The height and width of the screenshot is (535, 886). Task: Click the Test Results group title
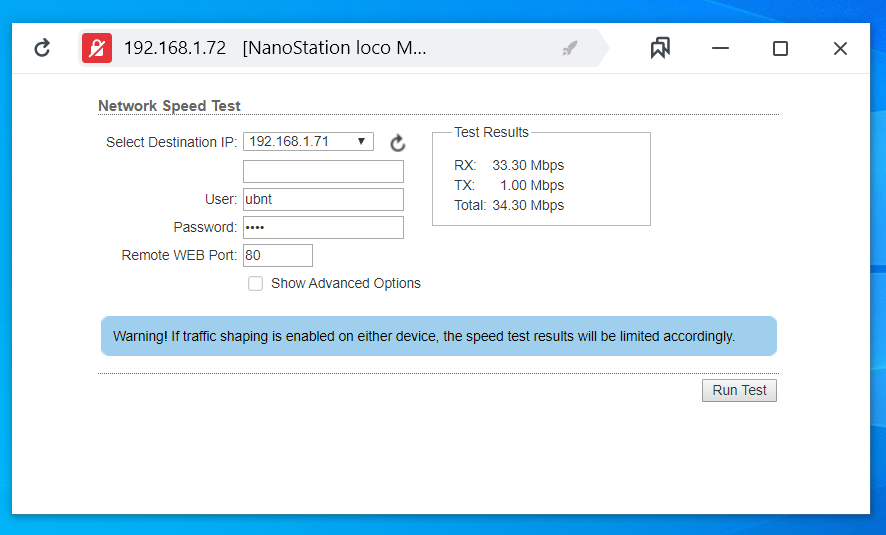point(492,132)
